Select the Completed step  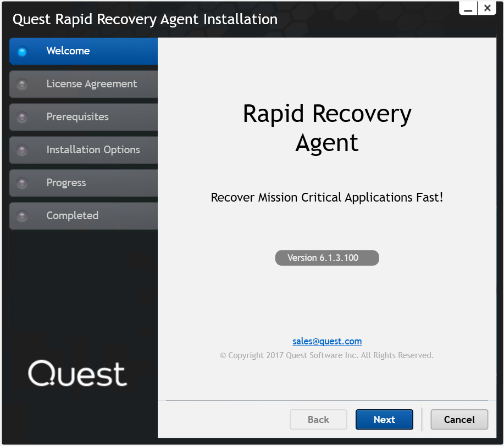(71, 216)
